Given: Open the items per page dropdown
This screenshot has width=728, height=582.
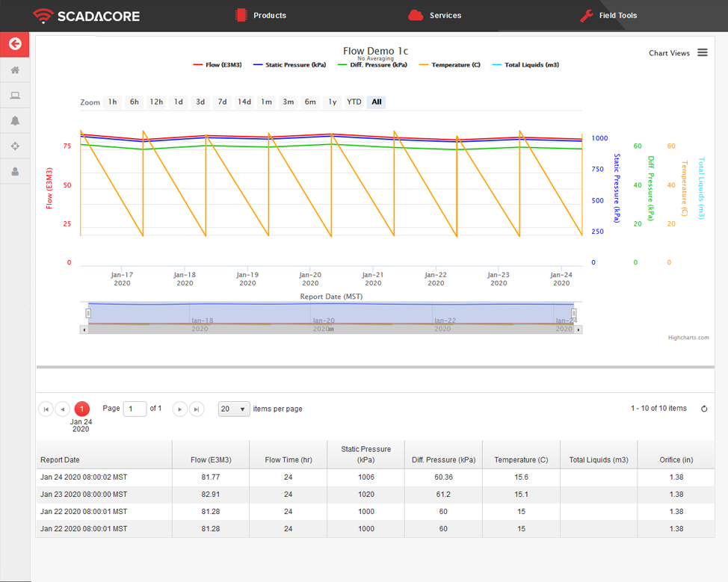Looking at the screenshot, I should (233, 409).
